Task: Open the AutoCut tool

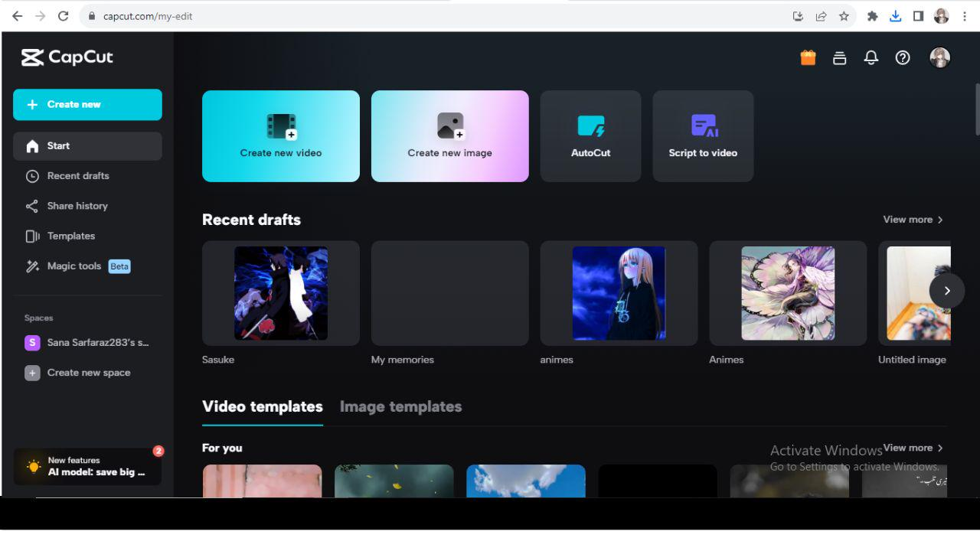Action: point(591,136)
